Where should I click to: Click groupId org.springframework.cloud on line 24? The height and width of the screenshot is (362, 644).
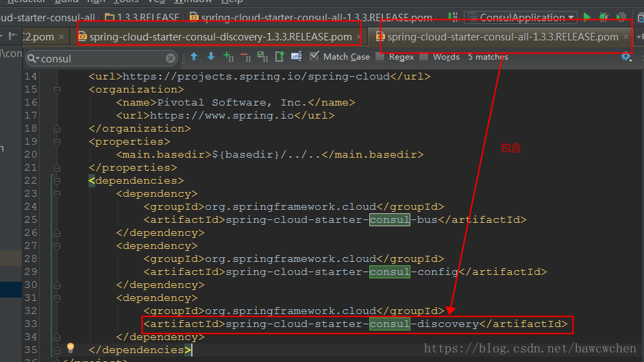tap(294, 206)
